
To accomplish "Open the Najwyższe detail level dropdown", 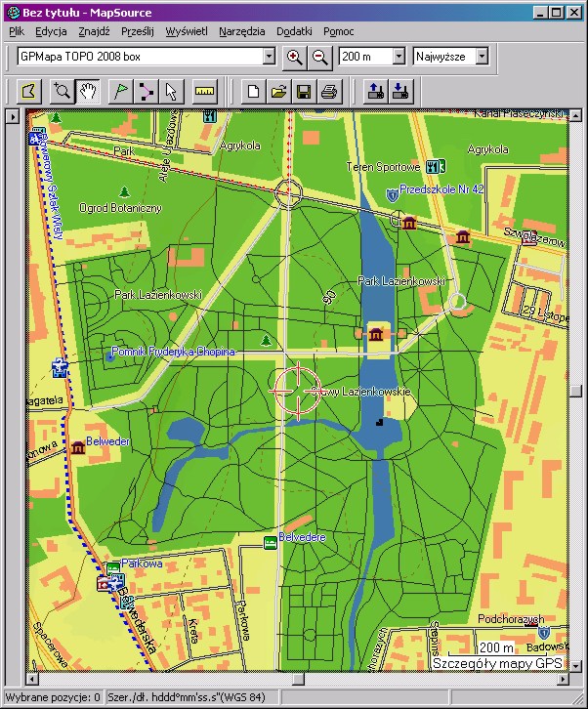I will pos(483,57).
